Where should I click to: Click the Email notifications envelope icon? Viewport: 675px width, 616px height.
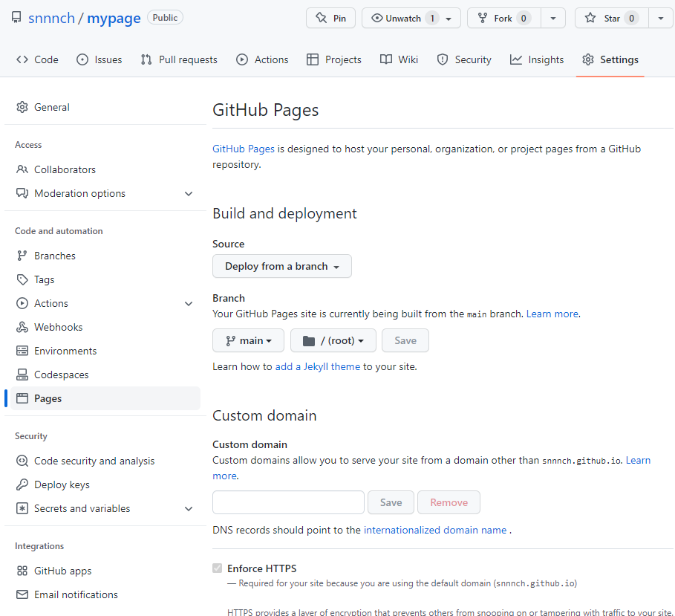click(x=22, y=594)
